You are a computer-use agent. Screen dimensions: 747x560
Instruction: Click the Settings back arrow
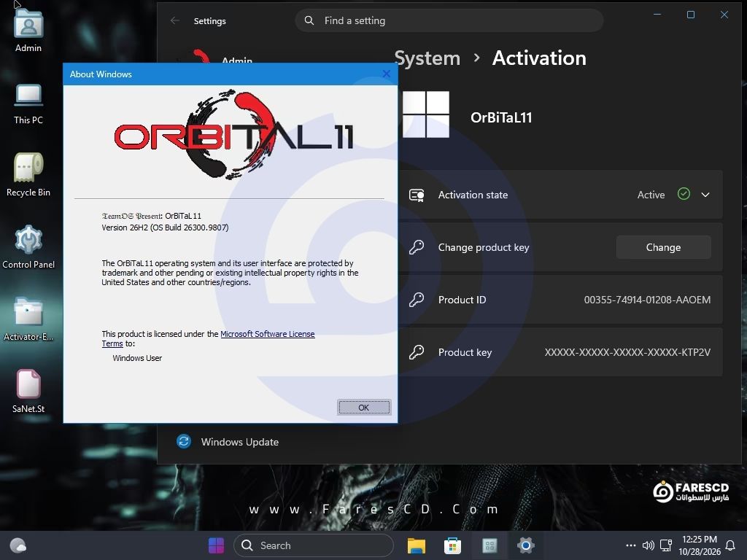175,20
